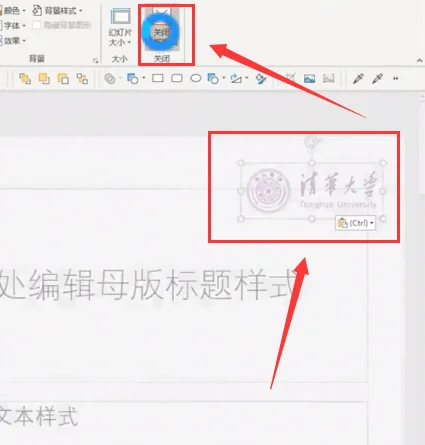This screenshot has width=425, height=445.
Task: Click the merge shapes circles icon
Action: click(x=110, y=79)
